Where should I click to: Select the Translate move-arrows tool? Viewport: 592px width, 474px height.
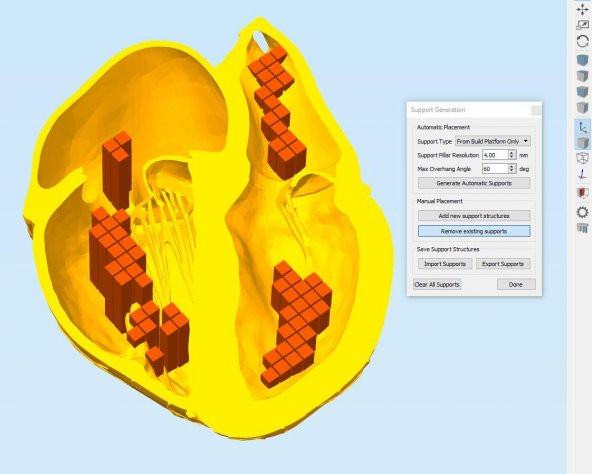(x=583, y=9)
